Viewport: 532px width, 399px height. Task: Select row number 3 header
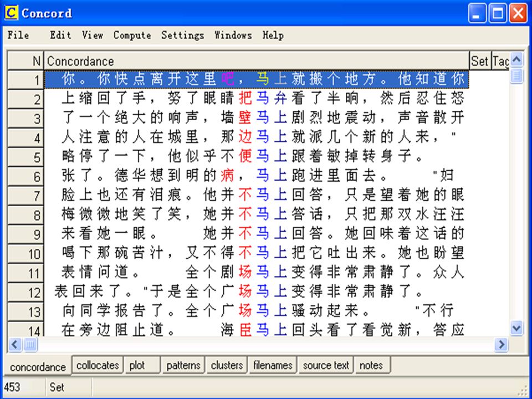pos(25,119)
